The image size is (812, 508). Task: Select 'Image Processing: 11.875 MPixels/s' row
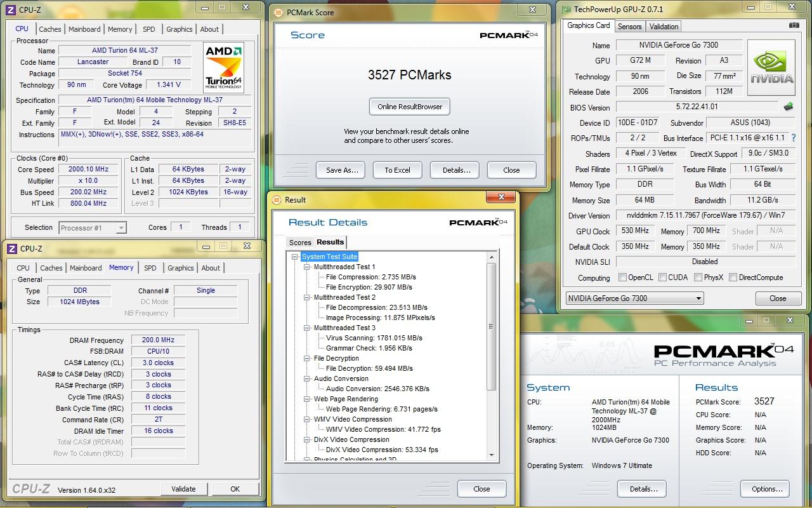[380, 317]
